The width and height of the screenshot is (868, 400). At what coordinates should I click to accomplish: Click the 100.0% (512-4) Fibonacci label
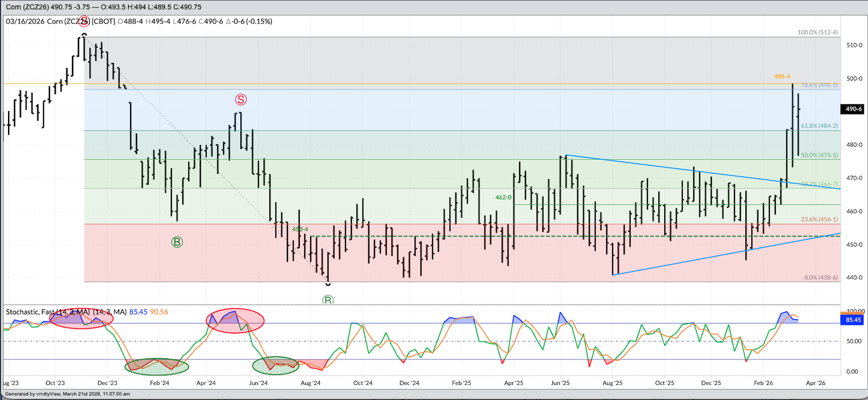(817, 32)
